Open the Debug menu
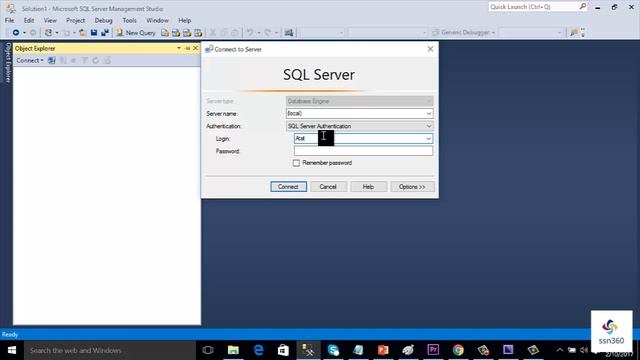The height and width of the screenshot is (360, 640). point(103,20)
